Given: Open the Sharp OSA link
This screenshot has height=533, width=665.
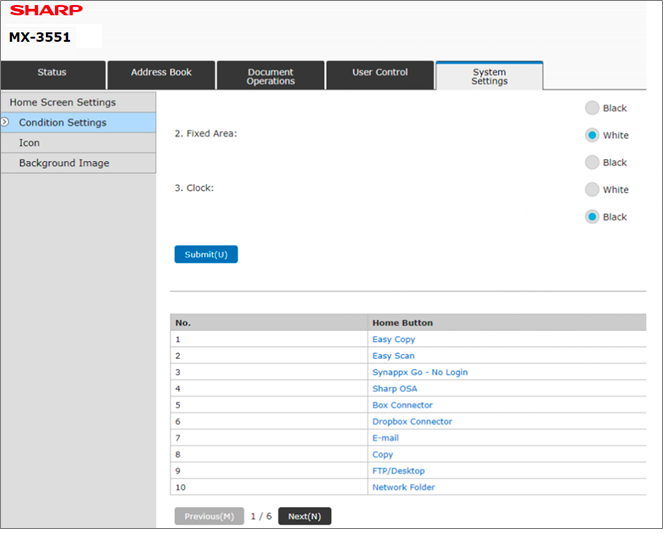Looking at the screenshot, I should [x=394, y=389].
